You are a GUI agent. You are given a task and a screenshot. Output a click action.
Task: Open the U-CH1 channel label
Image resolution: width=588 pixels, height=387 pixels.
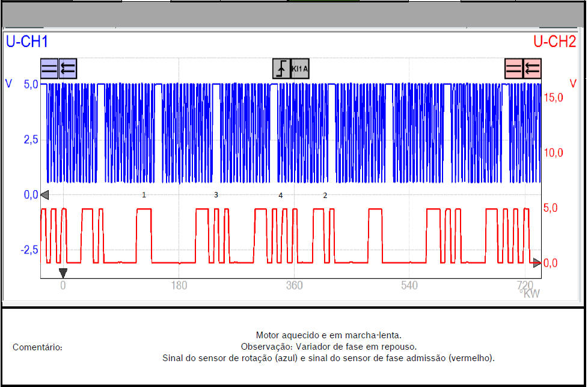[x=26, y=42]
